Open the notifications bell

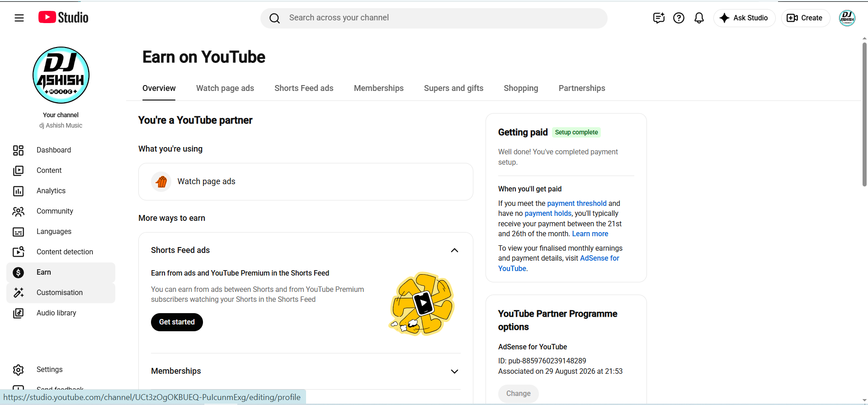coord(699,18)
